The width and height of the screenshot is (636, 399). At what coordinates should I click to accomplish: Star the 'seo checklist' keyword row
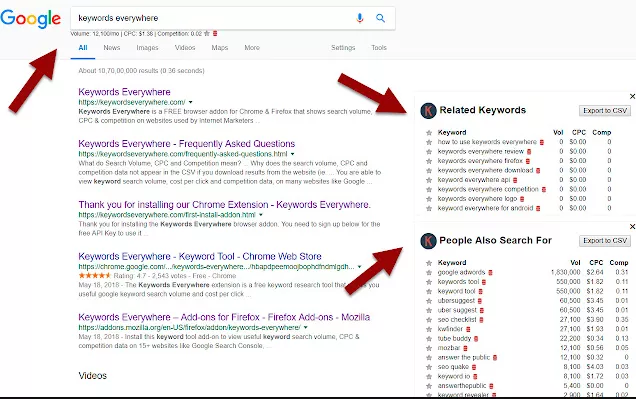[x=429, y=320]
